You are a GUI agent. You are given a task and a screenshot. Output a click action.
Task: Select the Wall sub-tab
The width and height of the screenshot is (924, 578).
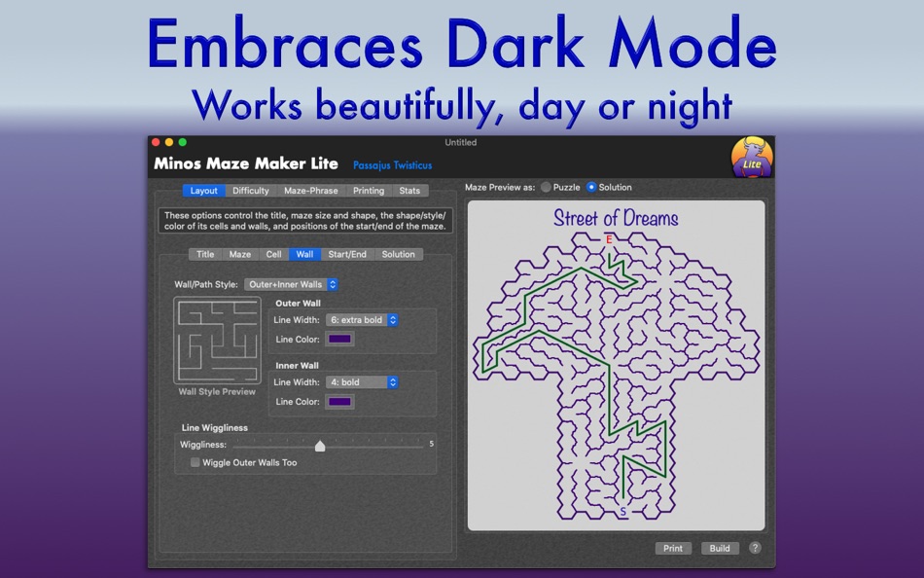[x=304, y=254]
